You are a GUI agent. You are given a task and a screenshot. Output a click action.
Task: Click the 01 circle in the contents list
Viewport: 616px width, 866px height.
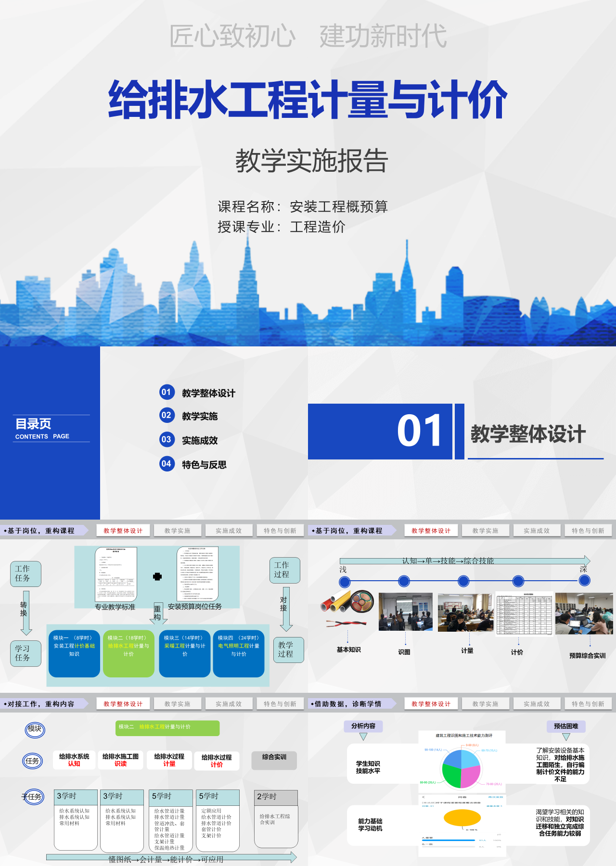[167, 392]
